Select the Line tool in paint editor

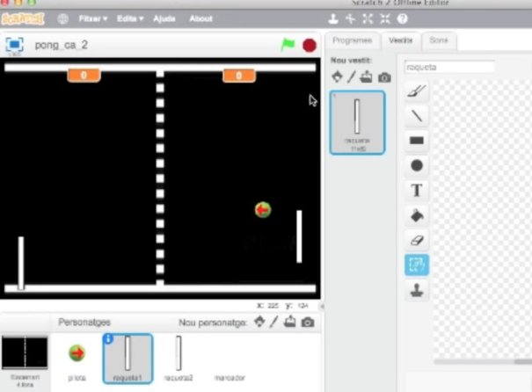417,116
